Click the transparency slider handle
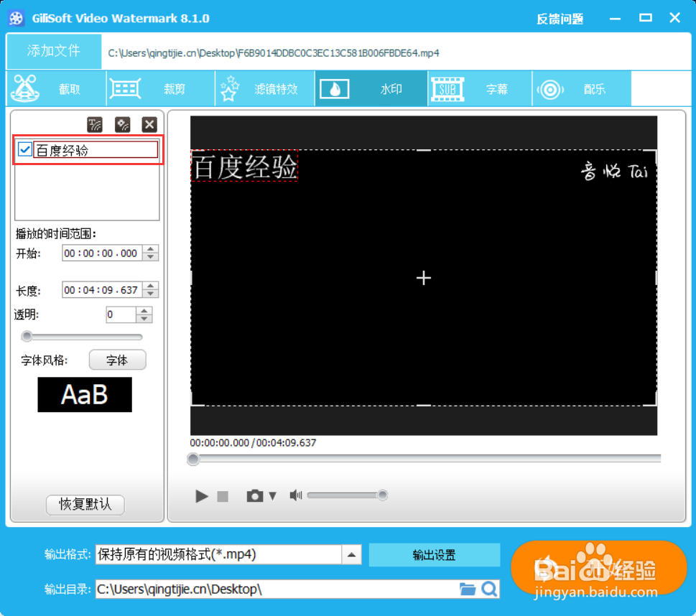This screenshot has width=696, height=616. click(27, 337)
